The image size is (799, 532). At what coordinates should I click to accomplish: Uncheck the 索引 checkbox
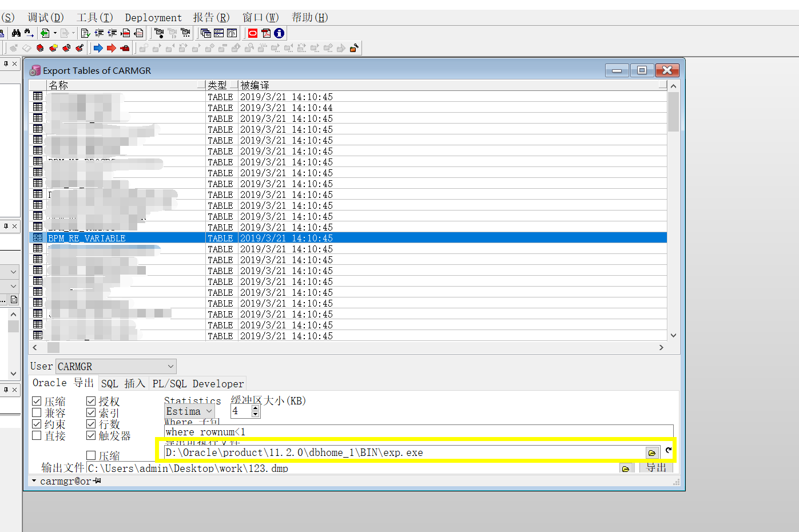click(x=91, y=412)
